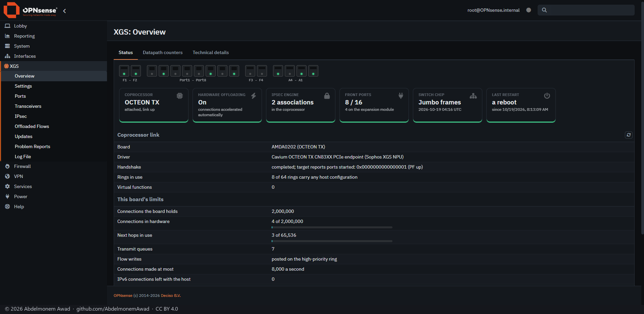
Task: Collapse the sidebar with the chevron arrow
Action: tap(64, 11)
